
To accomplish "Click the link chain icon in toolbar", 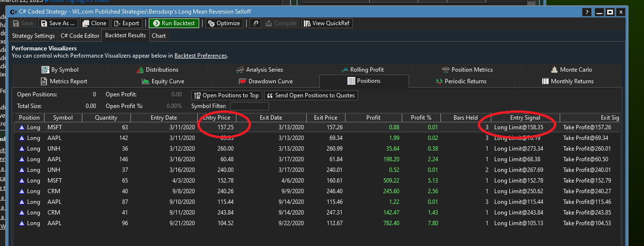I will coord(255,23).
